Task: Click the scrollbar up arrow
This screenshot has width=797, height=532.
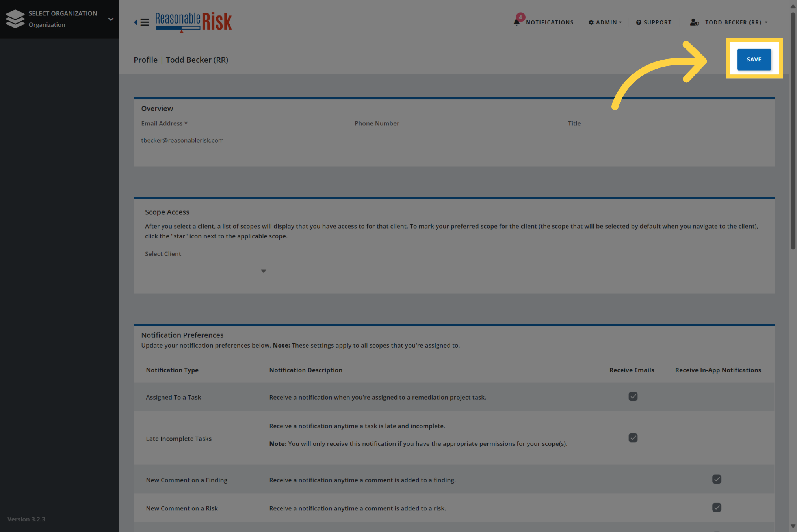Action: pyautogui.click(x=793, y=6)
